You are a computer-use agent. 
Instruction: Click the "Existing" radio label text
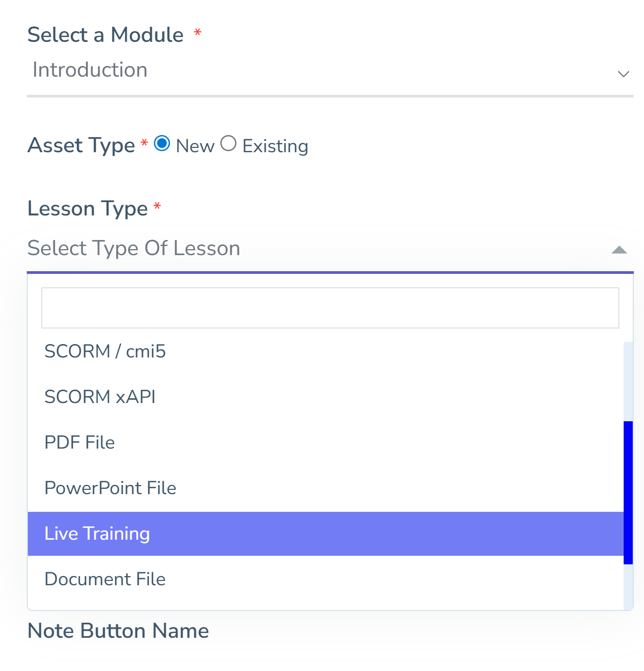[275, 146]
